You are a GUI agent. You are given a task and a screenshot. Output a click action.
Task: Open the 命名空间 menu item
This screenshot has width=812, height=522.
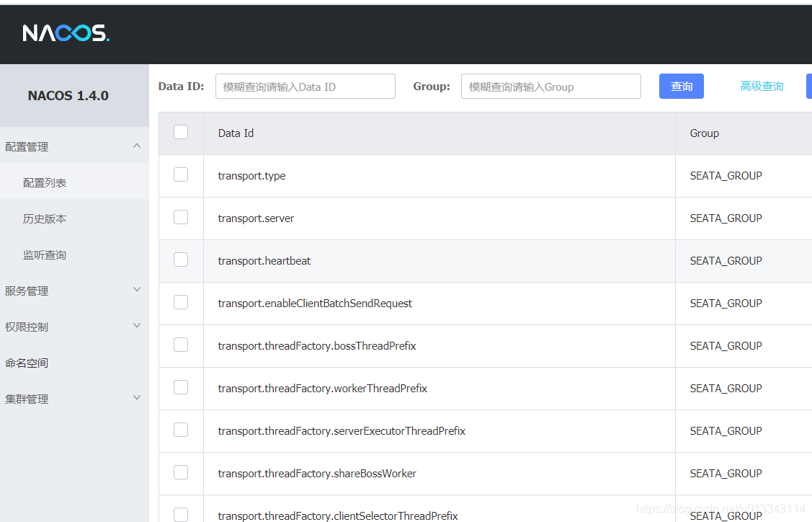tap(27, 363)
